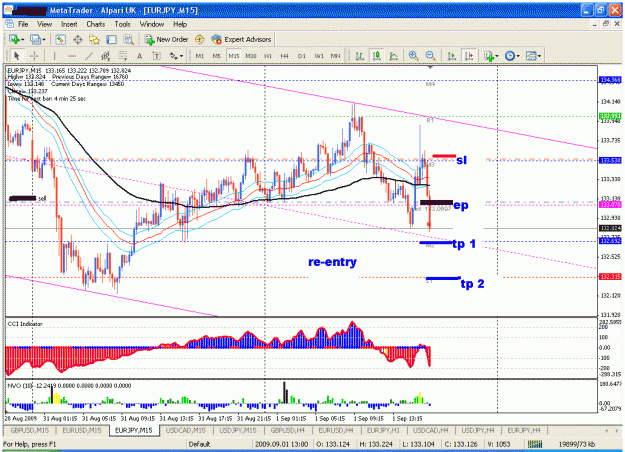This screenshot has width=625, height=452.
Task: Open the View menu
Action: (44, 24)
